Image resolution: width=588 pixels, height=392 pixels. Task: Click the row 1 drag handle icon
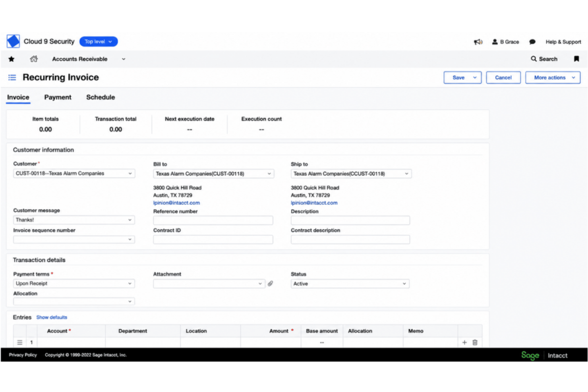coord(20,342)
